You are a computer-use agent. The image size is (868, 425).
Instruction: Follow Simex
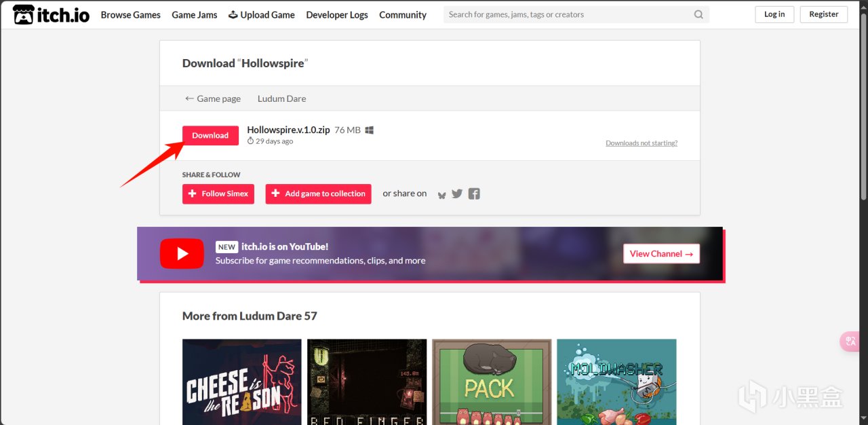218,193
